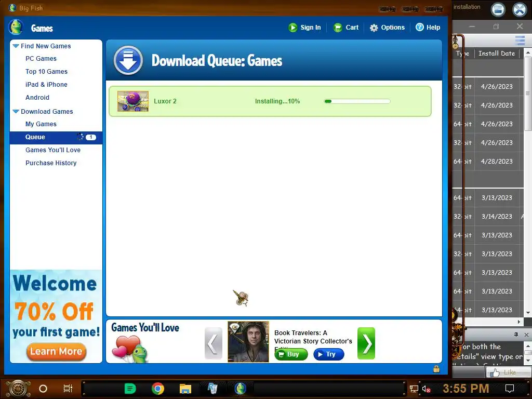Open PC Games in sidebar
This screenshot has height=399, width=532.
click(41, 59)
